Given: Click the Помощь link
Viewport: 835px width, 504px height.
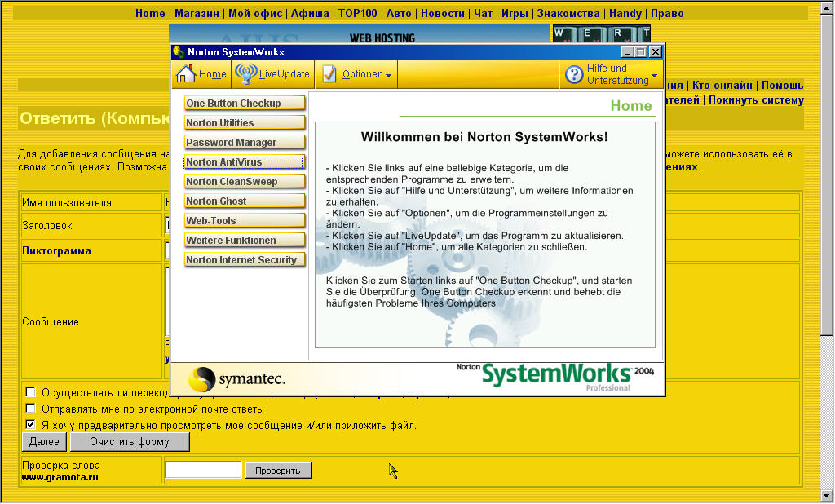Looking at the screenshot, I should (782, 86).
